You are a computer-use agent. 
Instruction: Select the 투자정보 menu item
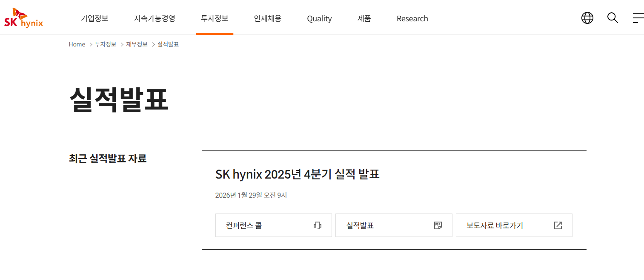coord(215,18)
